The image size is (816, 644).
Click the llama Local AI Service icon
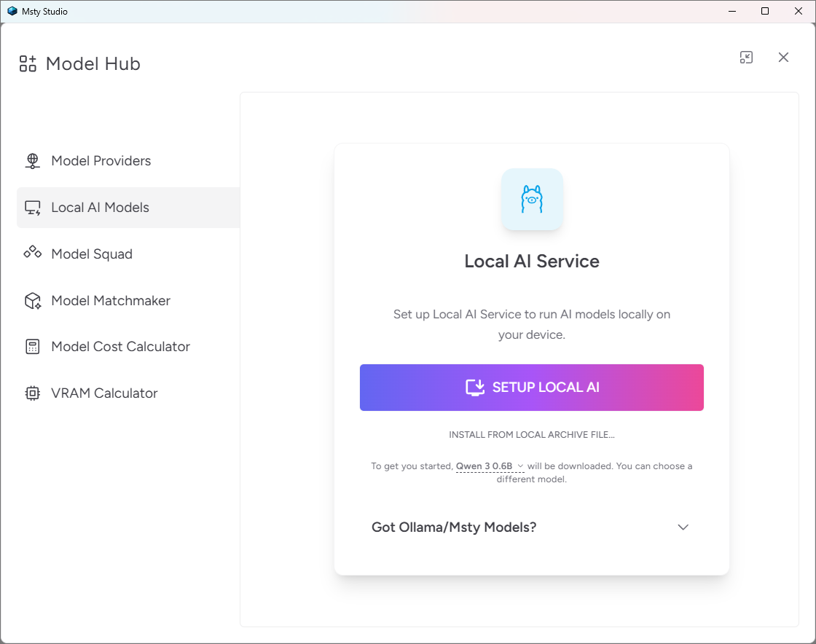[x=532, y=199]
